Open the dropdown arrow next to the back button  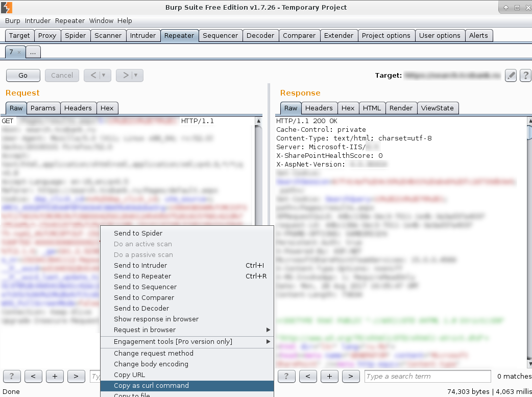click(103, 75)
